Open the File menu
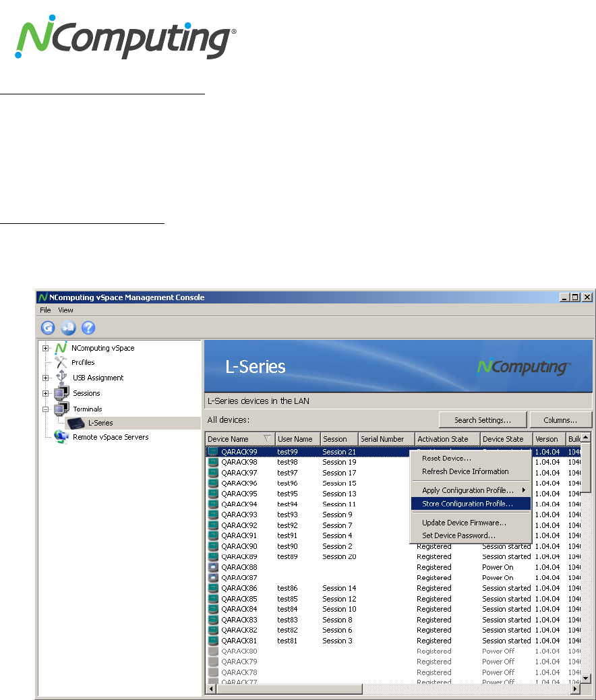This screenshot has width=596, height=700. (45, 310)
